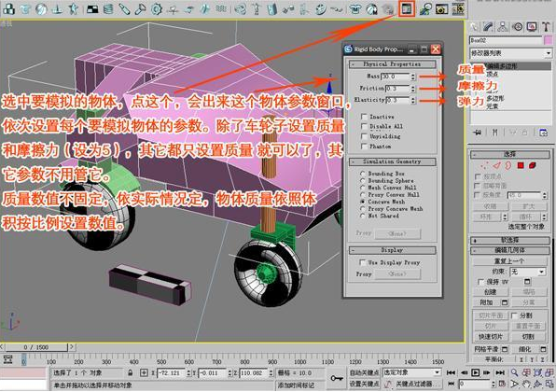Apply the Soft Body modifier icon
556x392 pixels.
click(371, 8)
